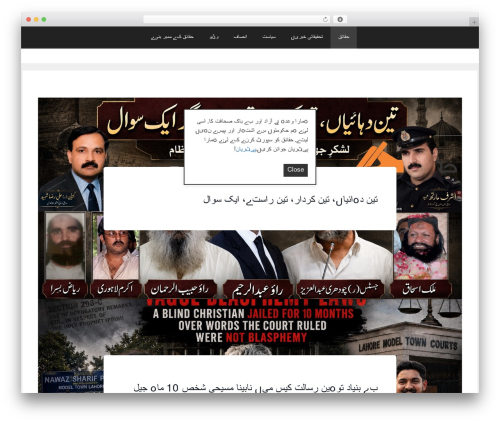Viewport: 500px width, 423px height.
Task: Go to the سیاست menu section
Action: point(269,37)
